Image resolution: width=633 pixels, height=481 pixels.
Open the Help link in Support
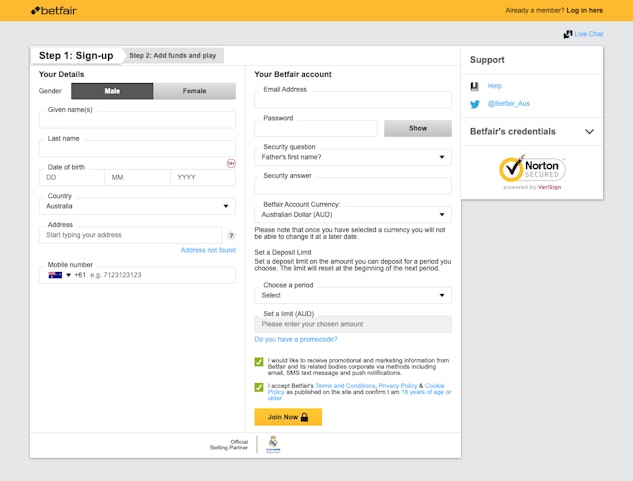tap(495, 86)
